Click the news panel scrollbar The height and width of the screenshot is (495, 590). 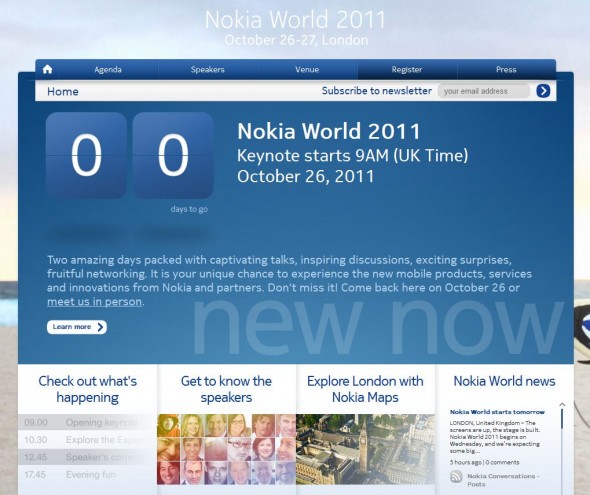(562, 419)
